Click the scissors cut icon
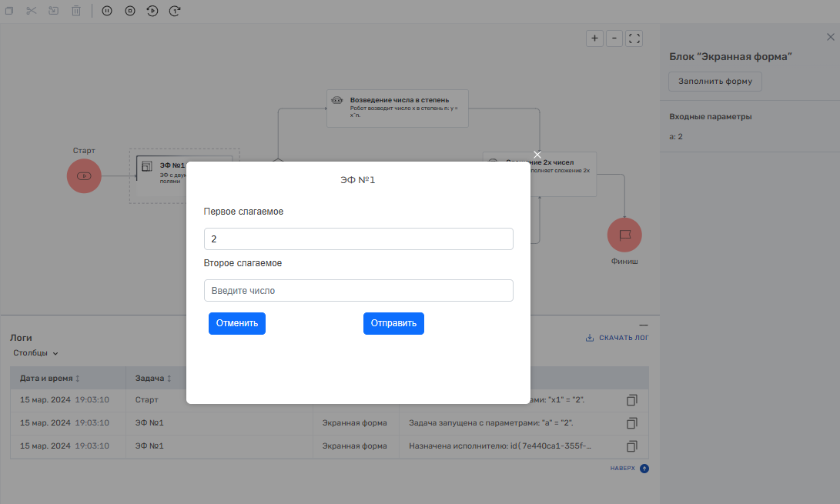The height and width of the screenshot is (504, 840). tap(31, 11)
